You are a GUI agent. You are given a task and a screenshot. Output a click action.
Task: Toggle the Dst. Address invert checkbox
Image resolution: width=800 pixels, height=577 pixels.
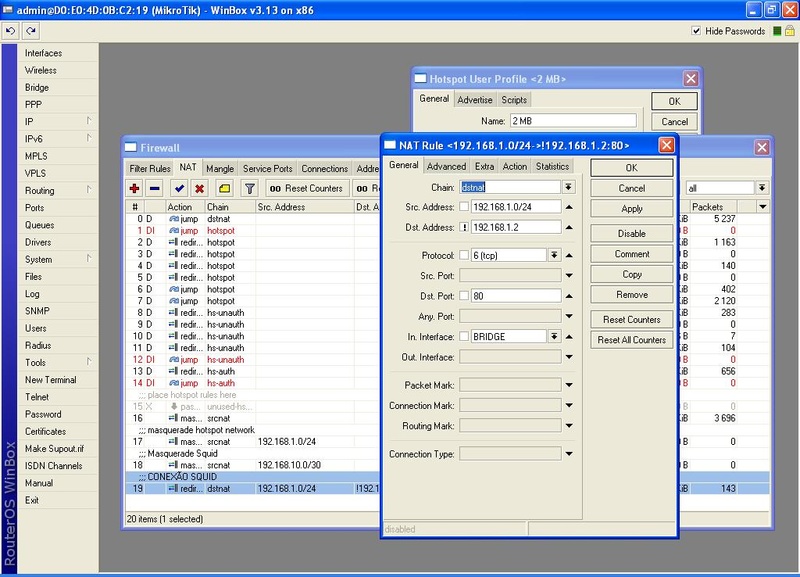click(464, 227)
